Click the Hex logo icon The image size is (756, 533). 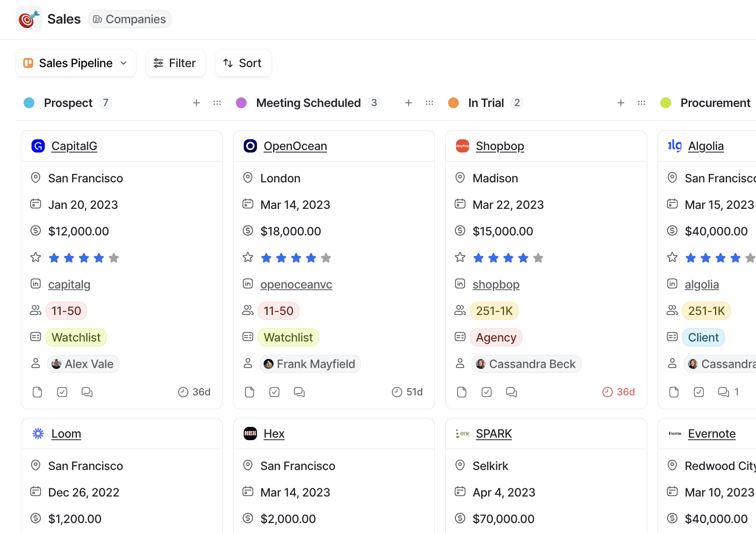[x=250, y=434]
